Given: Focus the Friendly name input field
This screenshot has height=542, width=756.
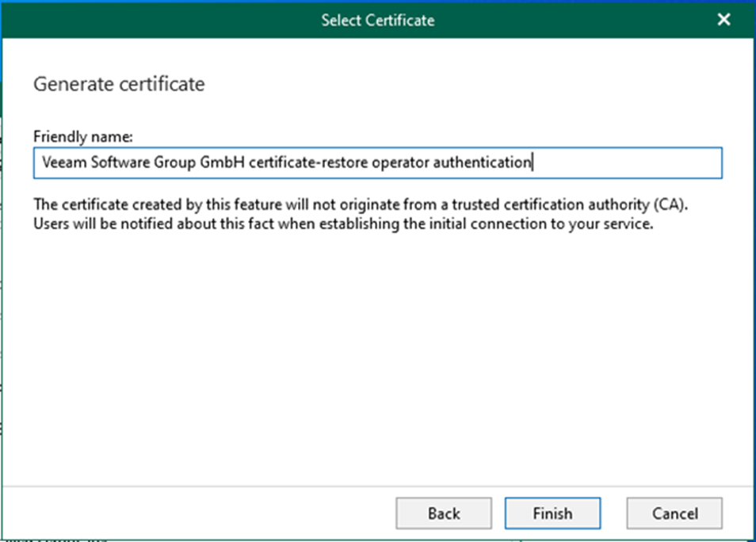Looking at the screenshot, I should pos(378,162).
